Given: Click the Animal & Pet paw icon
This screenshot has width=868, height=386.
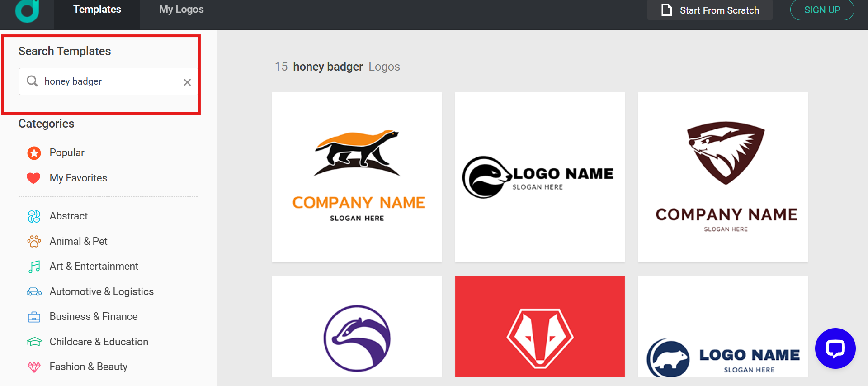Looking at the screenshot, I should point(34,241).
